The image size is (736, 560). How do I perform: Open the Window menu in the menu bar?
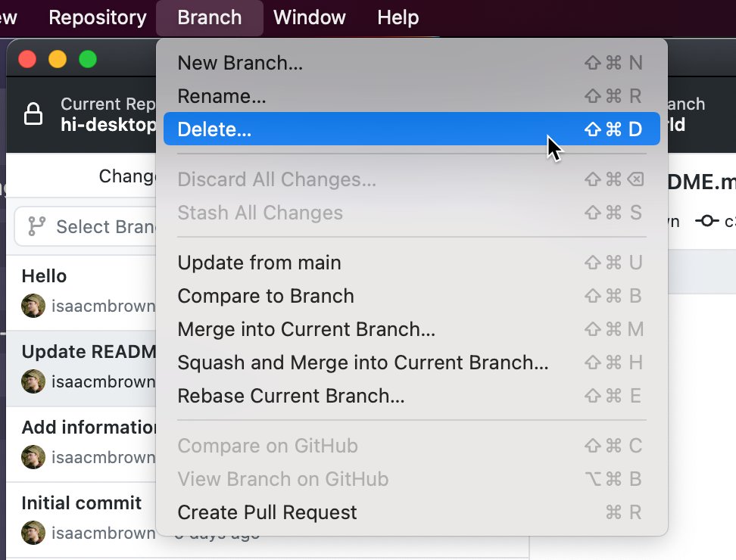(x=309, y=17)
